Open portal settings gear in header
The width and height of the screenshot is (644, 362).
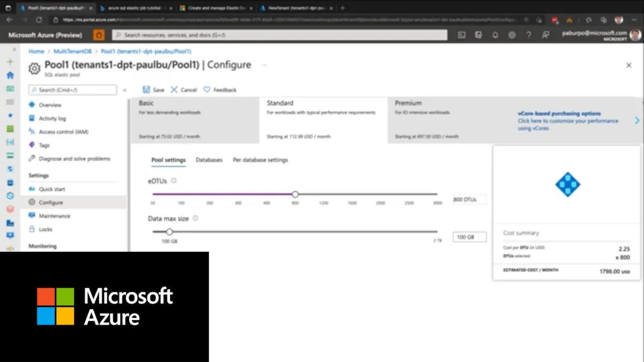(512, 35)
